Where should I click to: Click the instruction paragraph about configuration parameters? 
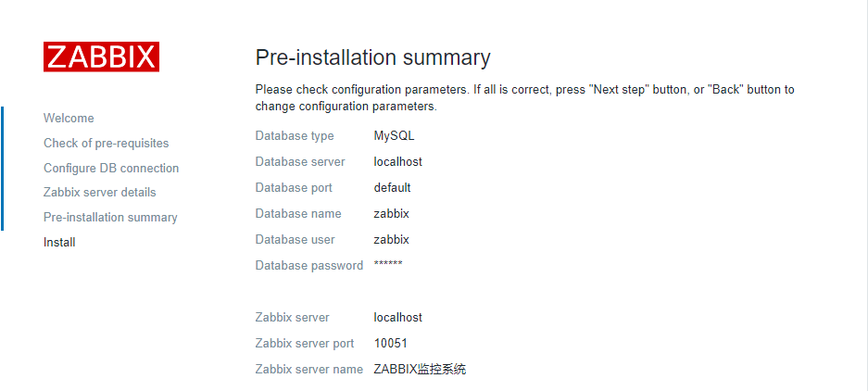[524, 98]
